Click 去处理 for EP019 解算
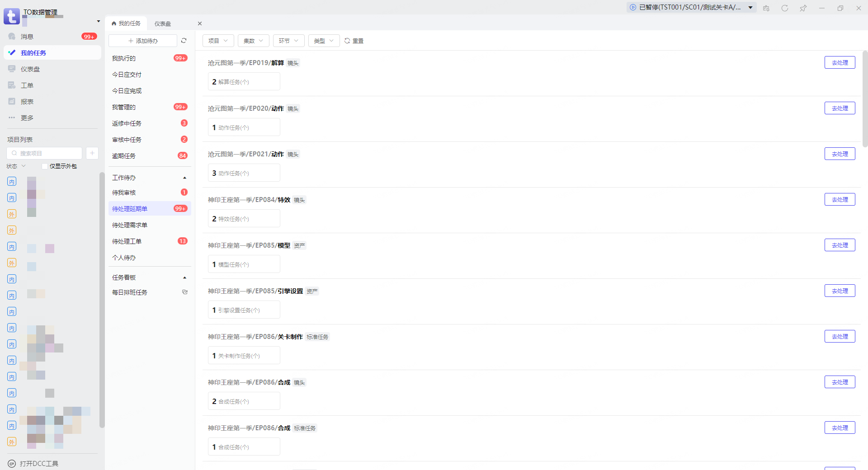Viewport: 868px width, 470px height. (x=840, y=63)
